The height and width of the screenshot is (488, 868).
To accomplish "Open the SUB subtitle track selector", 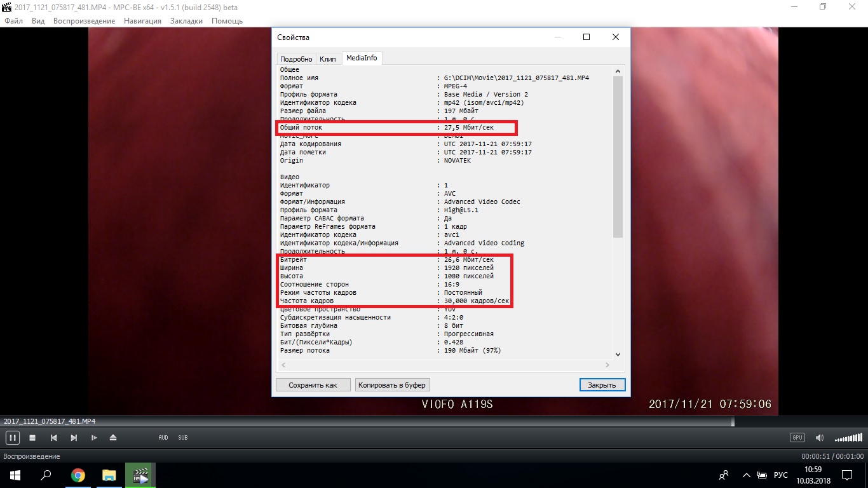I will [183, 438].
